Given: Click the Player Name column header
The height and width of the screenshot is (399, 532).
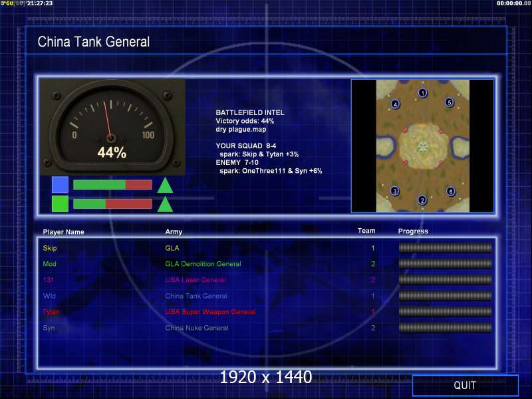Looking at the screenshot, I should click(x=63, y=232).
